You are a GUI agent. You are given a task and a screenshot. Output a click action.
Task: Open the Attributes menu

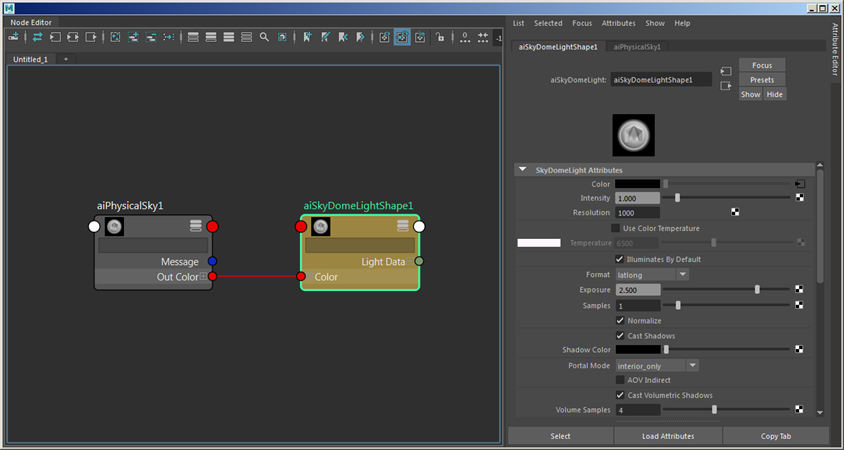pyautogui.click(x=618, y=23)
